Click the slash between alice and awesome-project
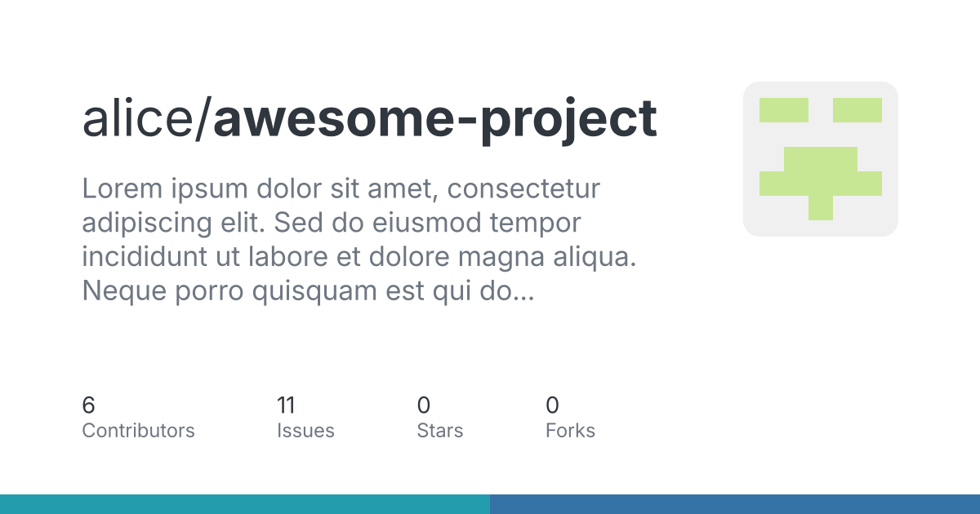This screenshot has height=514, width=980. click(204, 119)
